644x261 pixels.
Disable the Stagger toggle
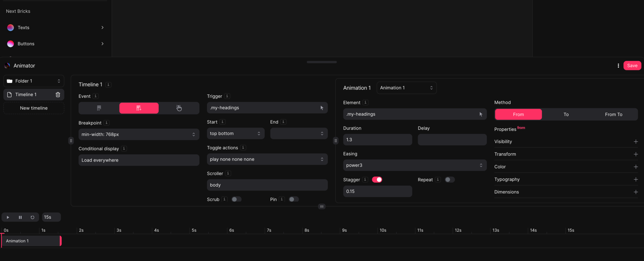(x=377, y=180)
